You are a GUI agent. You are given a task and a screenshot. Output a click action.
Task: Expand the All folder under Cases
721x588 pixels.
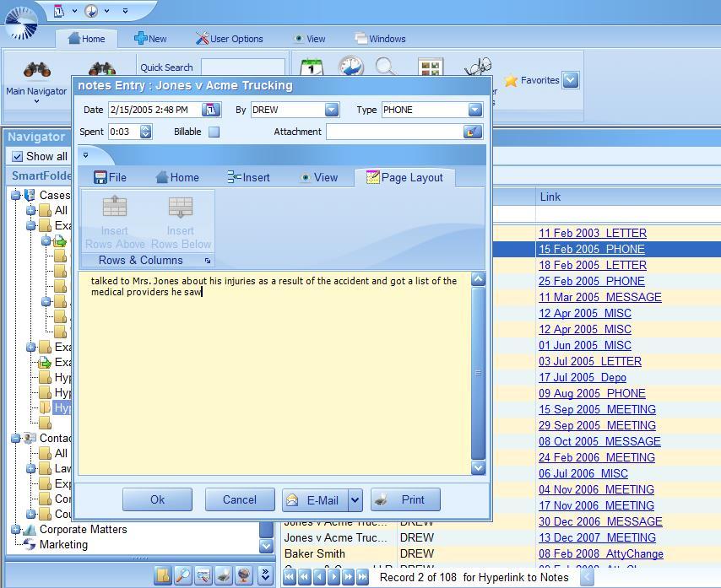[x=30, y=210]
